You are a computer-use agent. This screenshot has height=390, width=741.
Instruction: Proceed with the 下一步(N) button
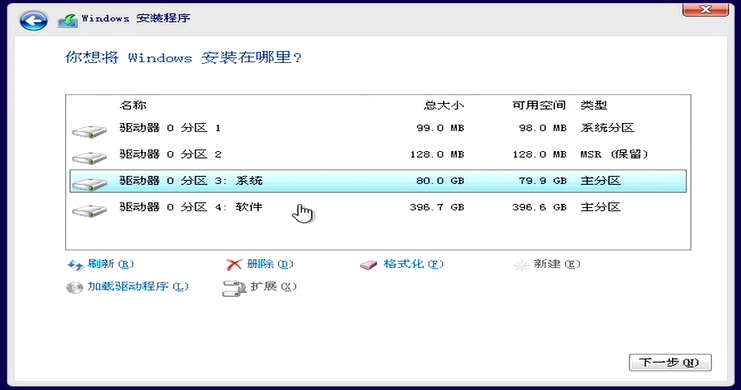670,363
